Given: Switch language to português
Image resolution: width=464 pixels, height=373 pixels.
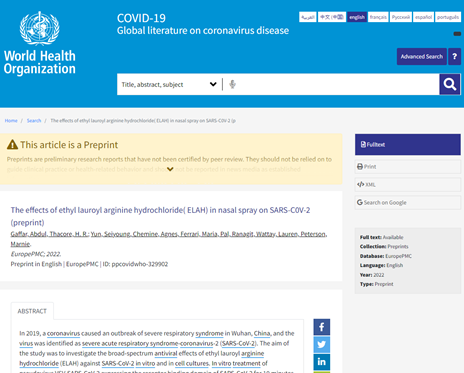Looking at the screenshot, I should click(448, 17).
